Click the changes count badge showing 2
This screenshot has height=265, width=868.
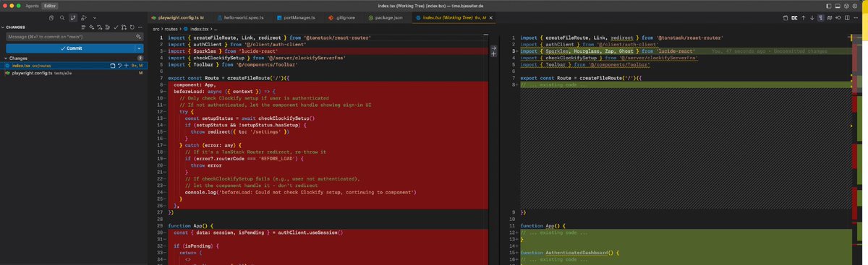140,58
